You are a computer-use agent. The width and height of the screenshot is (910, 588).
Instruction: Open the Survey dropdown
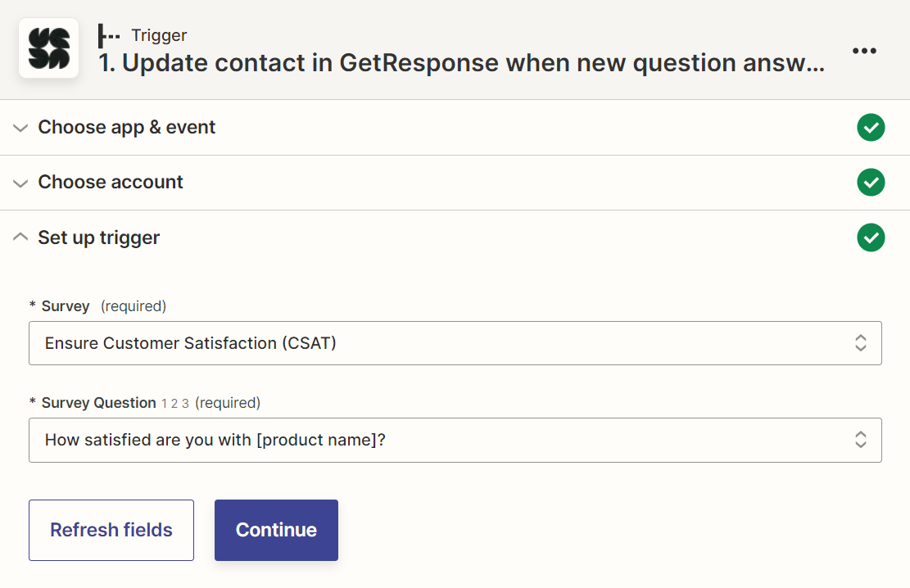pos(455,343)
